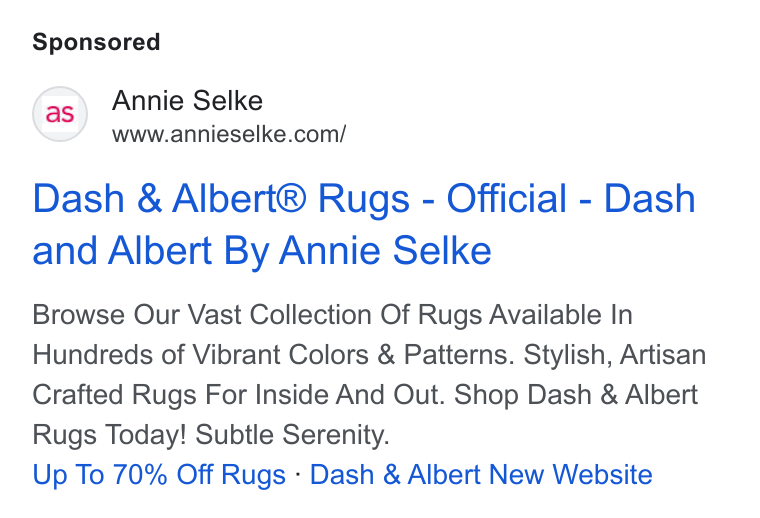Visit the 'Dash & Albert New Website' sitelink
760x518 pixels.
click(481, 474)
